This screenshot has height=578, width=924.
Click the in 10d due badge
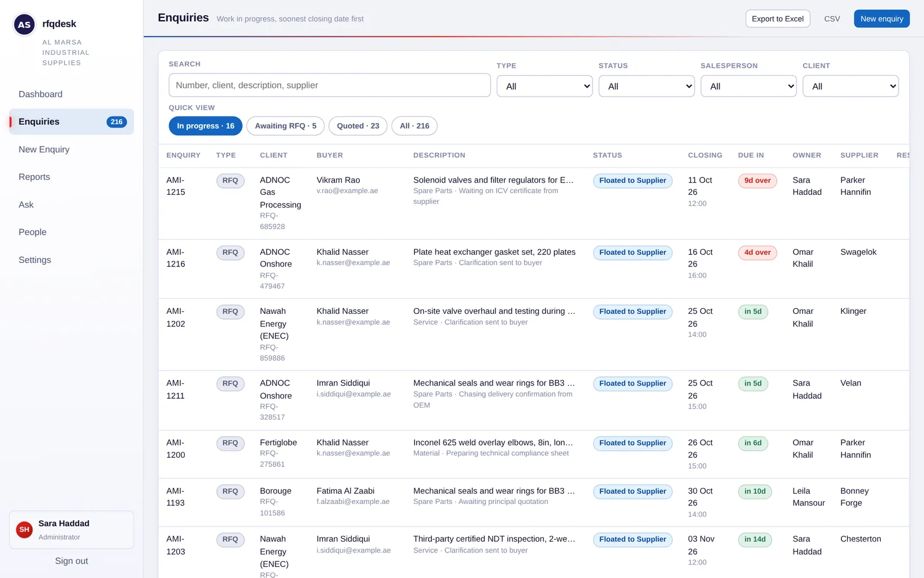pyautogui.click(x=755, y=491)
